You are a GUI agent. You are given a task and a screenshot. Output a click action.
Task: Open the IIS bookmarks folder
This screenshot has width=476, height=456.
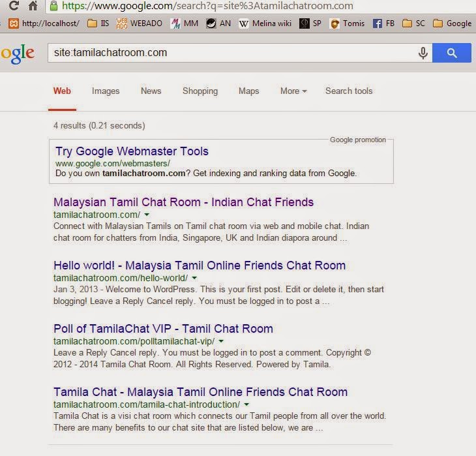(x=98, y=23)
